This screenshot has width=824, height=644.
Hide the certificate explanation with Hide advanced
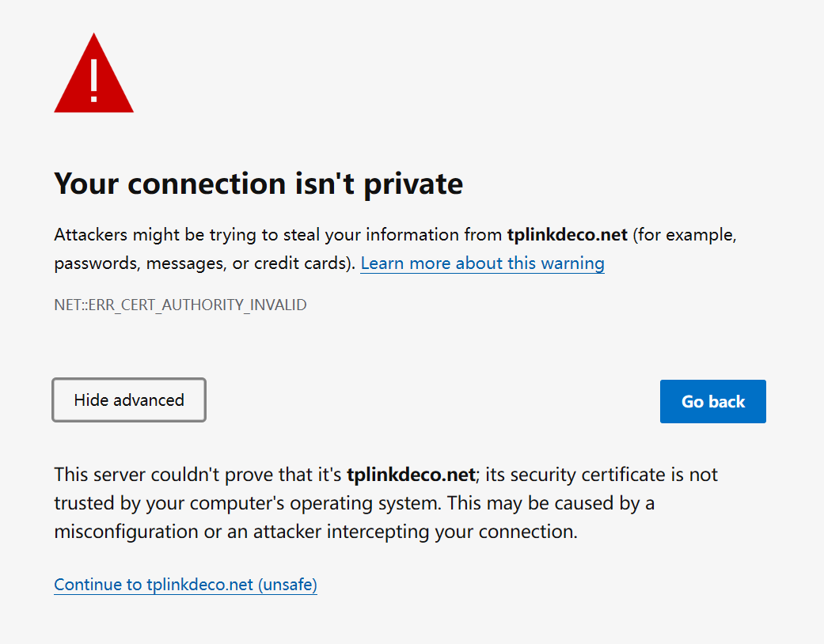point(128,400)
